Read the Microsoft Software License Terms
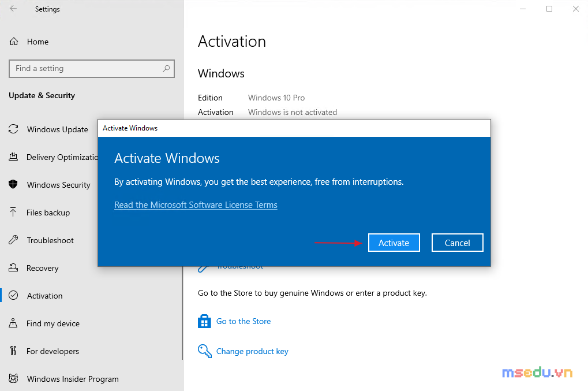The height and width of the screenshot is (391, 588). tap(196, 205)
